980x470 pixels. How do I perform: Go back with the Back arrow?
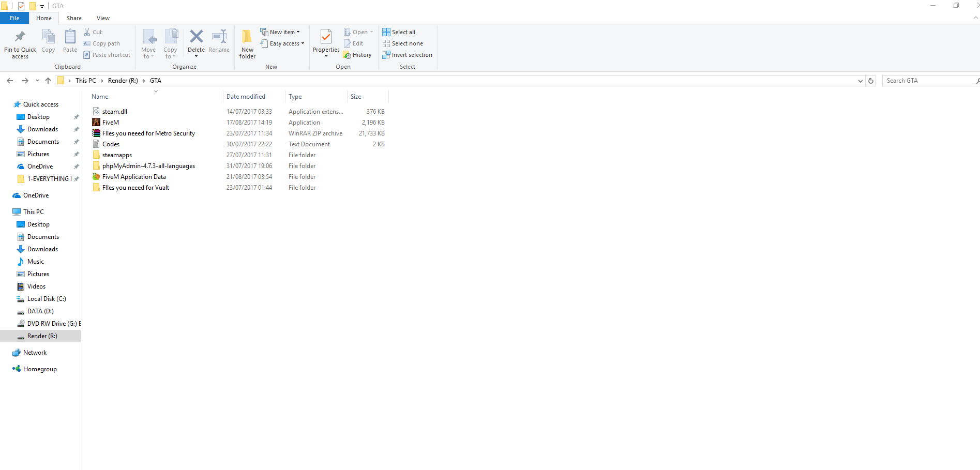10,81
